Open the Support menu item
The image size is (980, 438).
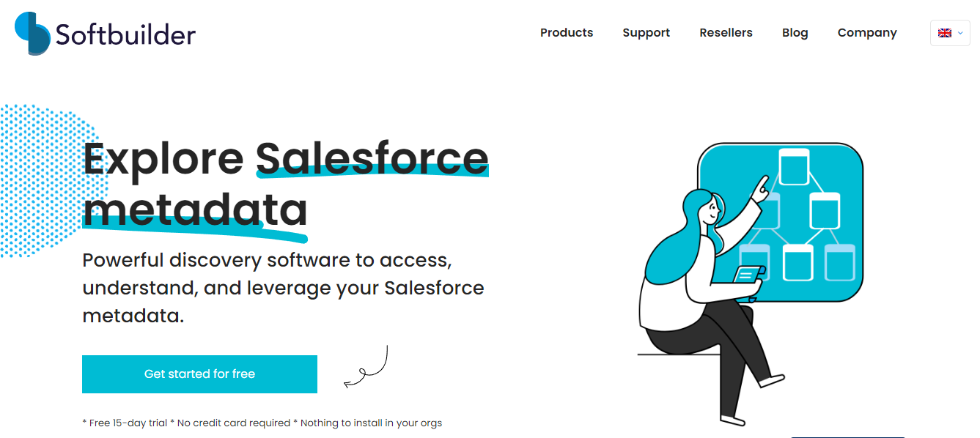(x=646, y=33)
